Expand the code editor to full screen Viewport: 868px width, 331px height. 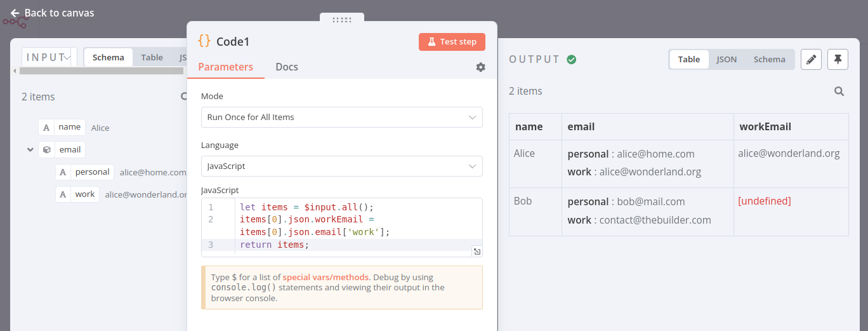(x=477, y=252)
